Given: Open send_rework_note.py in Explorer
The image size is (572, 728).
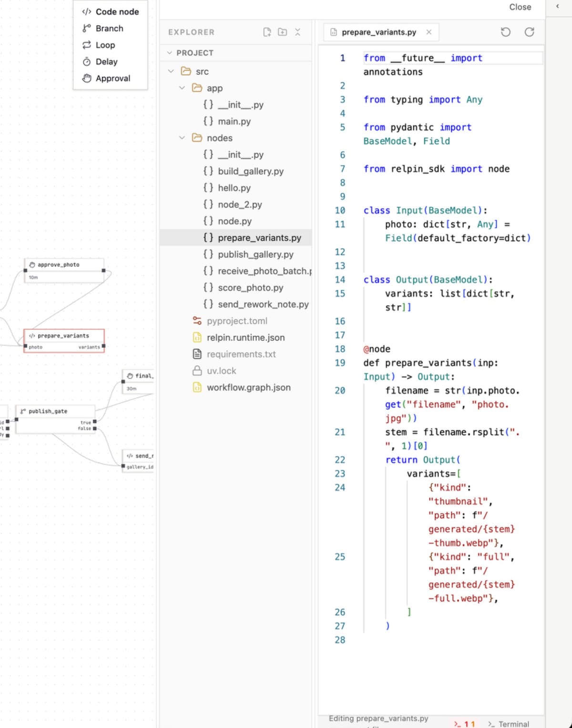Looking at the screenshot, I should point(236,304).
